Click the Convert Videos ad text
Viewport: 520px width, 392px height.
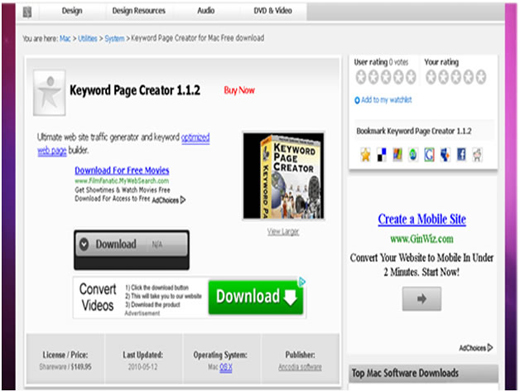98,297
